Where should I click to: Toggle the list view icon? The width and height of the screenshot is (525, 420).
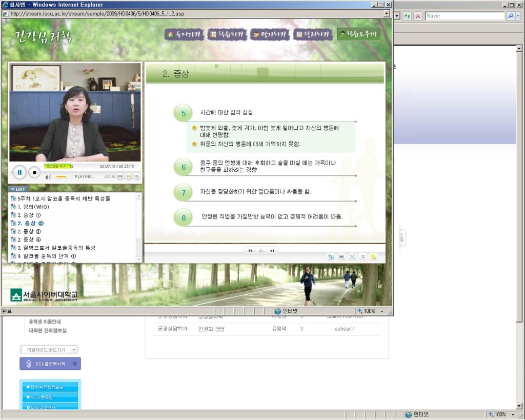click(362, 256)
